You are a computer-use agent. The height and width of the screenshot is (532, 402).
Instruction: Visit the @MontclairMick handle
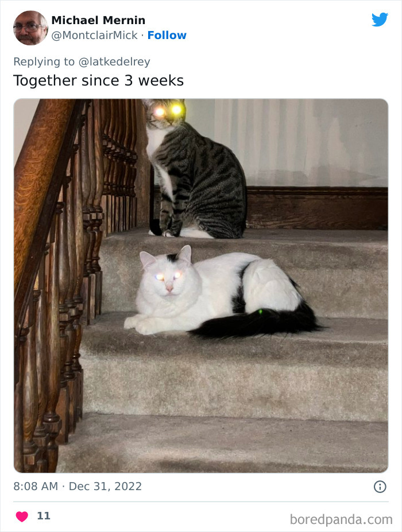click(94, 35)
